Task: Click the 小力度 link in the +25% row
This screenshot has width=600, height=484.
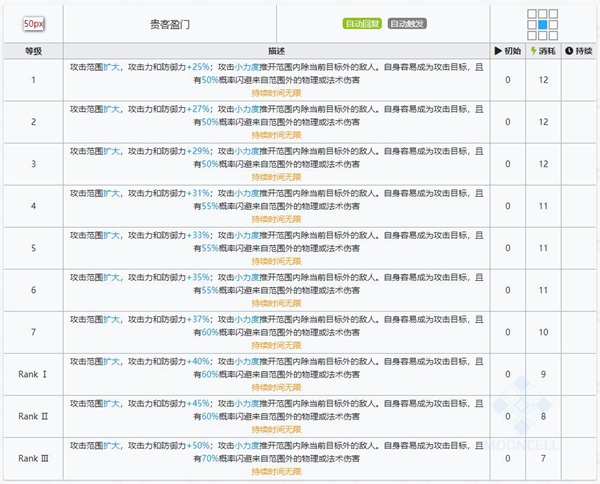Action: click(247, 67)
